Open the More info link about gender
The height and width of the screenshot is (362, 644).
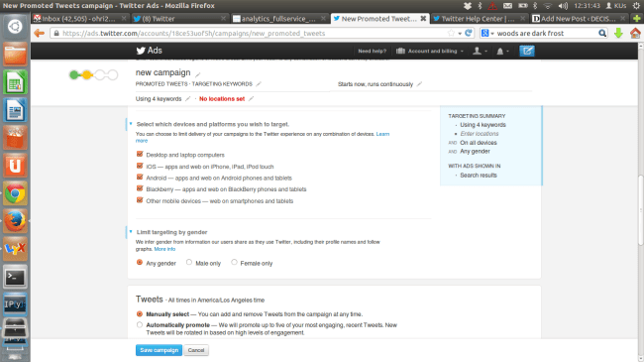tap(164, 249)
